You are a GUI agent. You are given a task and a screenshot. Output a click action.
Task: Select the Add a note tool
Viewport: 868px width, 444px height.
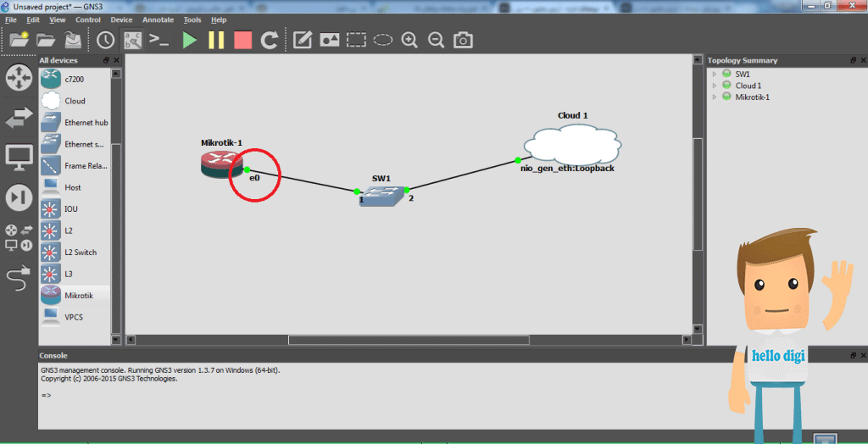point(303,40)
